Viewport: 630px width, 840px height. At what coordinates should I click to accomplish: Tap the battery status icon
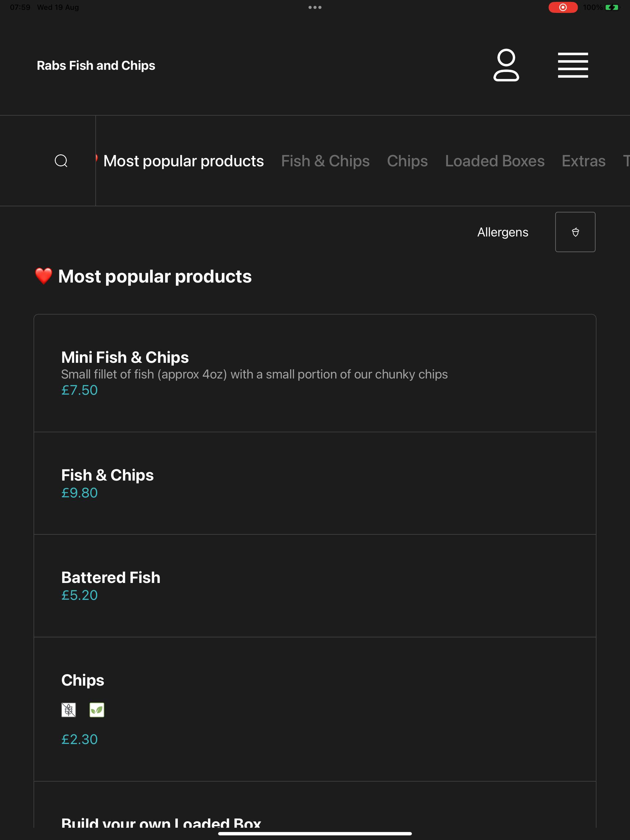tap(612, 7)
